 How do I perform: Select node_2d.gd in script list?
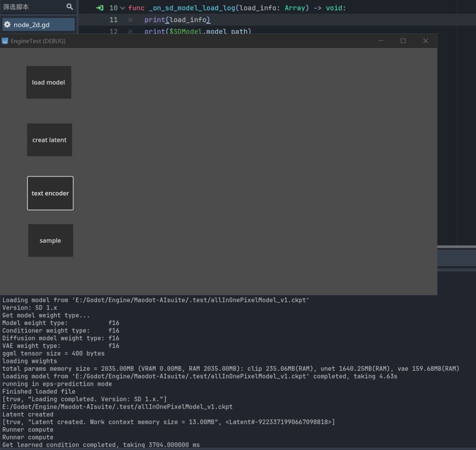click(38, 25)
